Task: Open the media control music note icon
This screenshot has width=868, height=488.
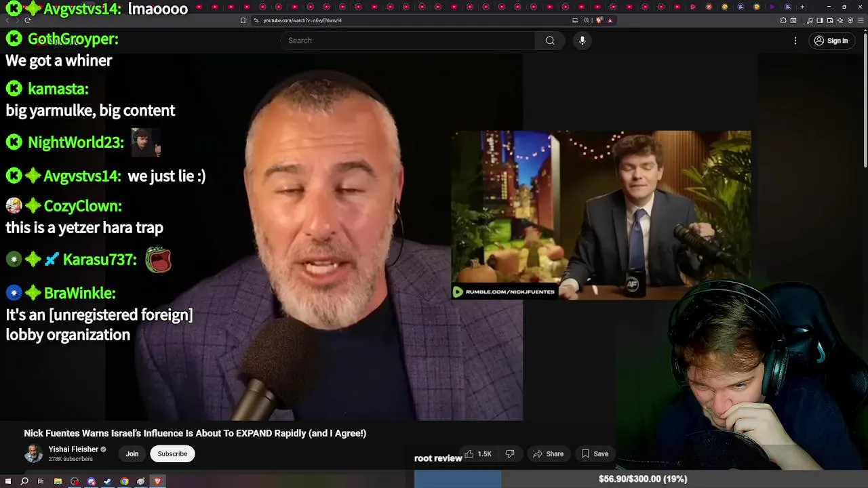Action: (810, 20)
